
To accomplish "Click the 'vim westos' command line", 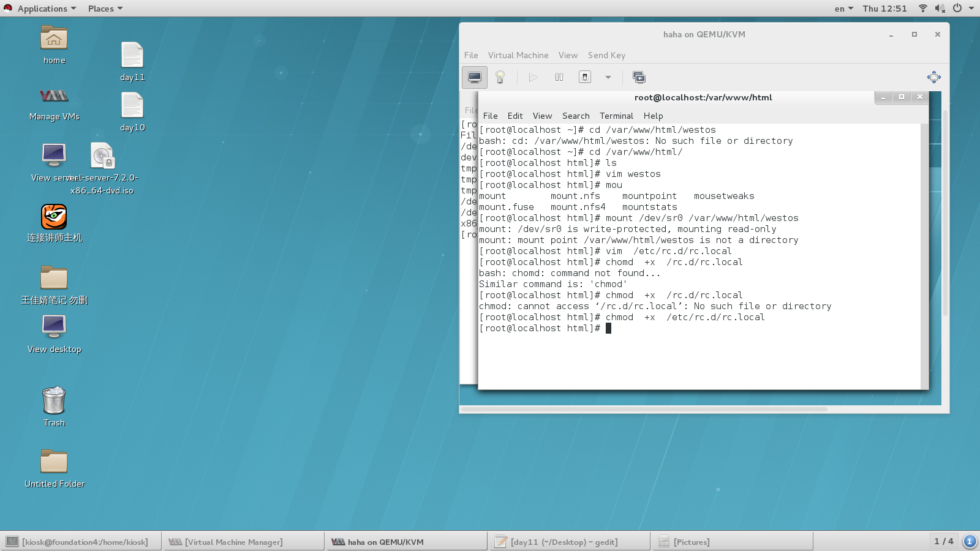I will (x=570, y=174).
